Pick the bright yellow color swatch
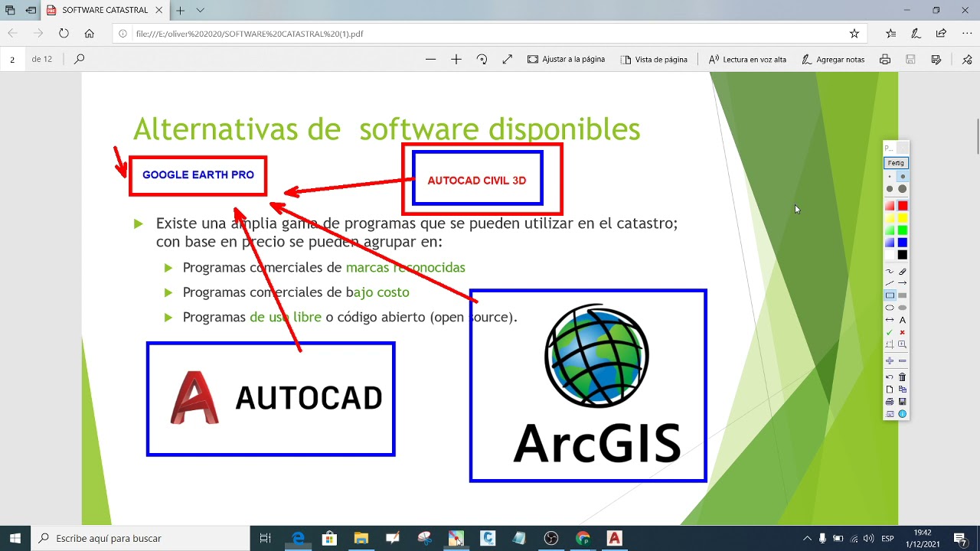Image resolution: width=980 pixels, height=551 pixels. pyautogui.click(x=903, y=218)
